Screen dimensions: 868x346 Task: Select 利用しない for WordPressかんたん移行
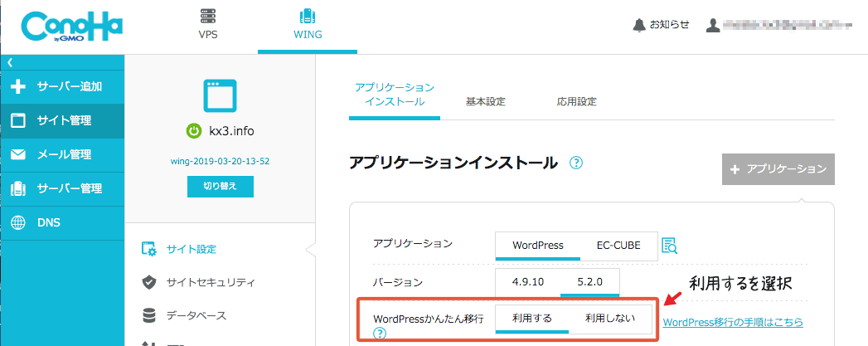point(611,319)
